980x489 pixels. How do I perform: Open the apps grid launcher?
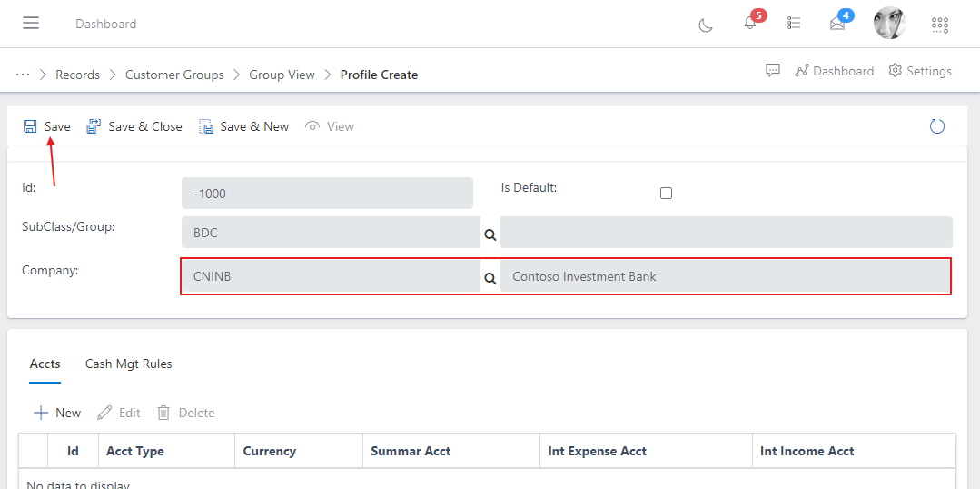click(x=939, y=25)
